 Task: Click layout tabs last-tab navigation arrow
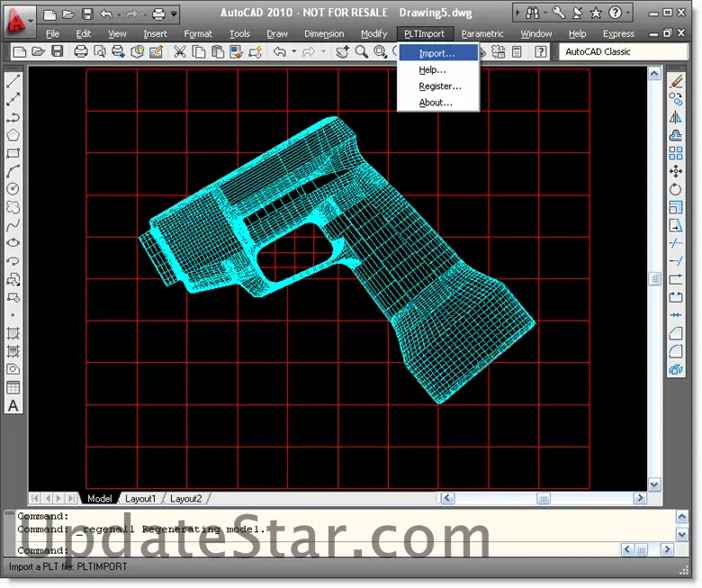pyautogui.click(x=72, y=498)
